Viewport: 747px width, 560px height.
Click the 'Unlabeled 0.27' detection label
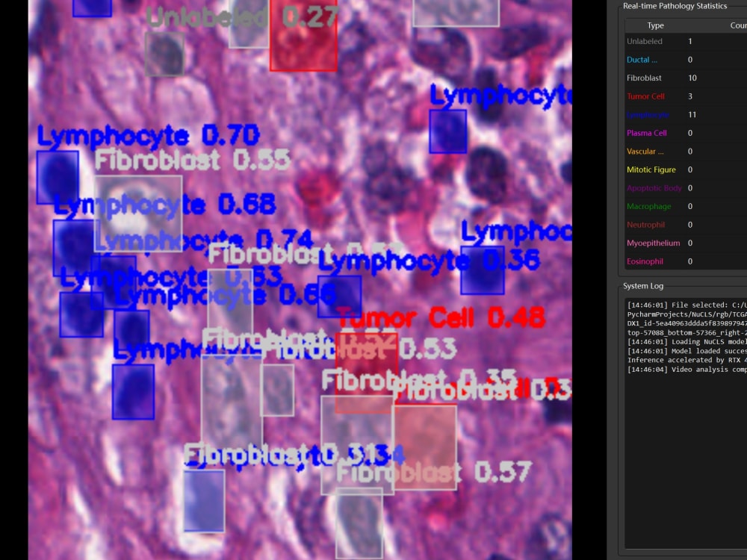coord(242,17)
